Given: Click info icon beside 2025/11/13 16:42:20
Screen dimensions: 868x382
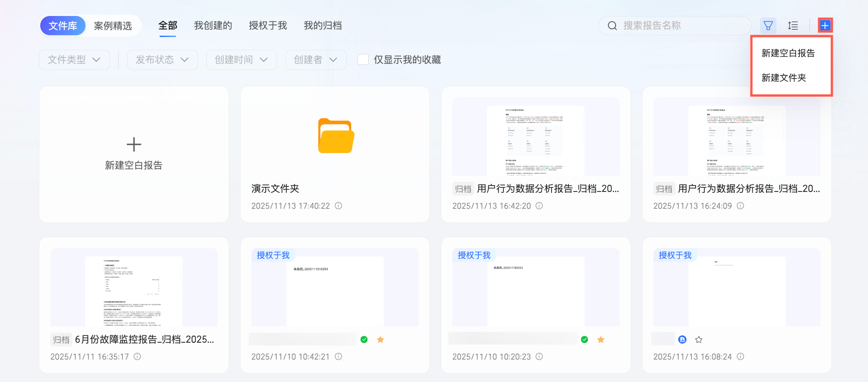Looking at the screenshot, I should tap(539, 206).
